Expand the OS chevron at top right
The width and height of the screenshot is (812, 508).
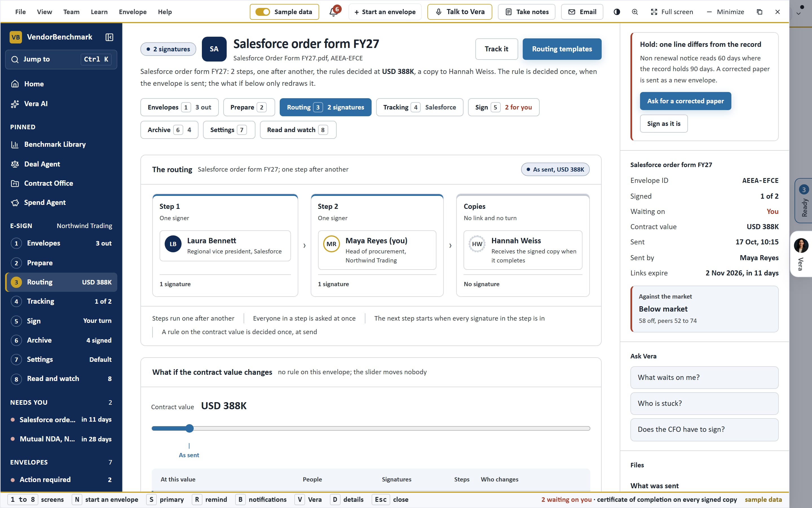[799, 14]
